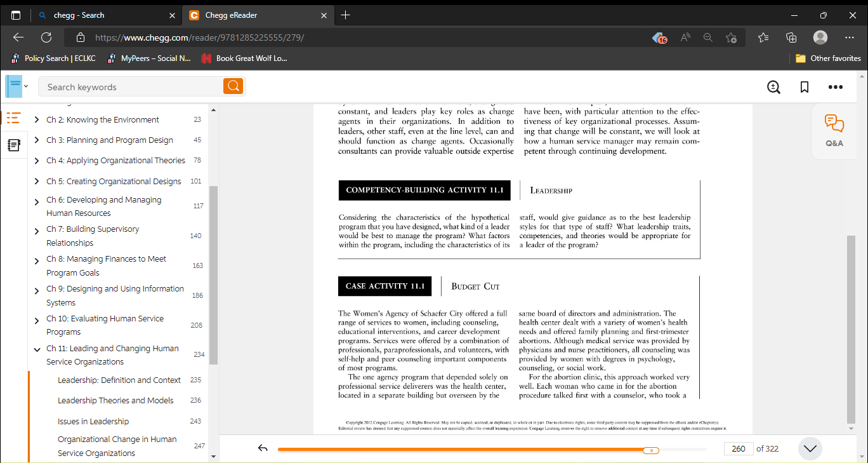Click the shopping tag icon with badge 16
Image resolution: width=868 pixels, height=463 pixels.
click(x=659, y=38)
